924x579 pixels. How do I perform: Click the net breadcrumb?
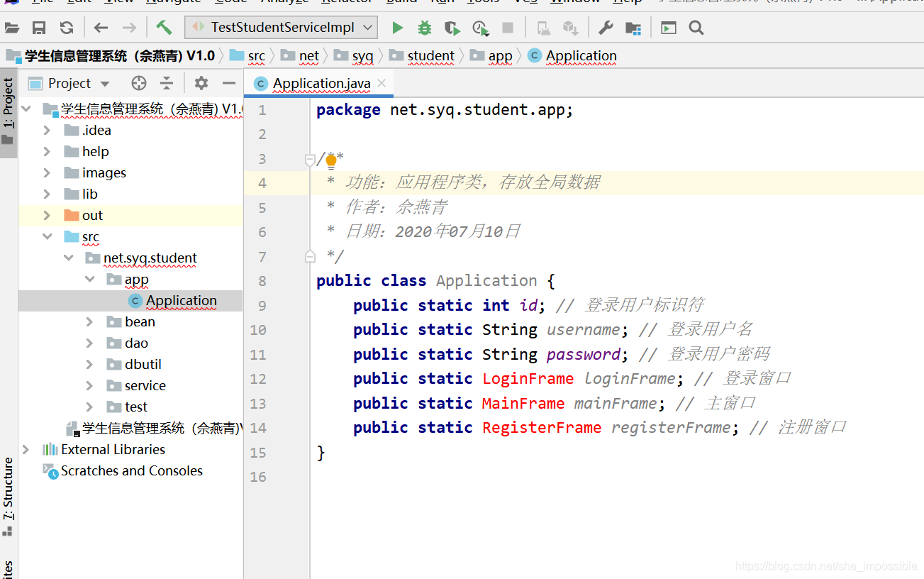tap(309, 55)
